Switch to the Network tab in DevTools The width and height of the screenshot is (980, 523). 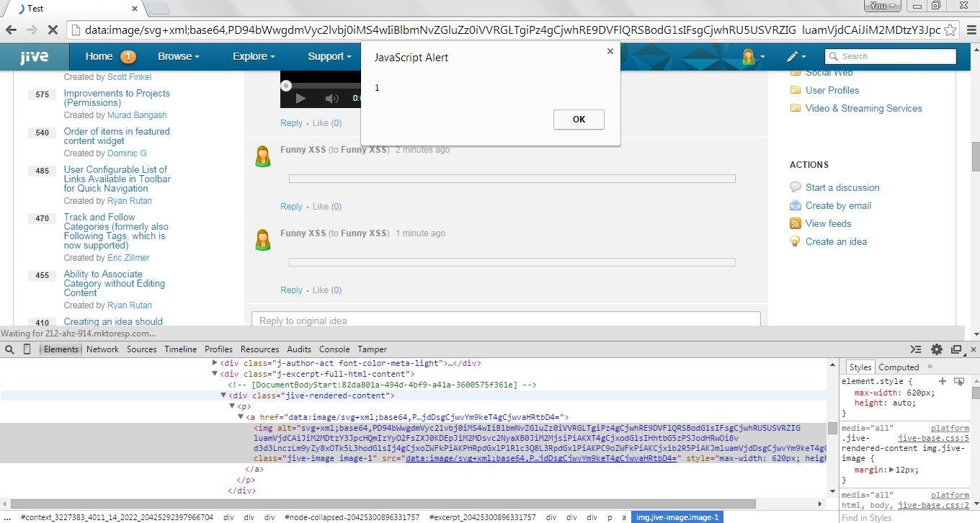point(102,349)
